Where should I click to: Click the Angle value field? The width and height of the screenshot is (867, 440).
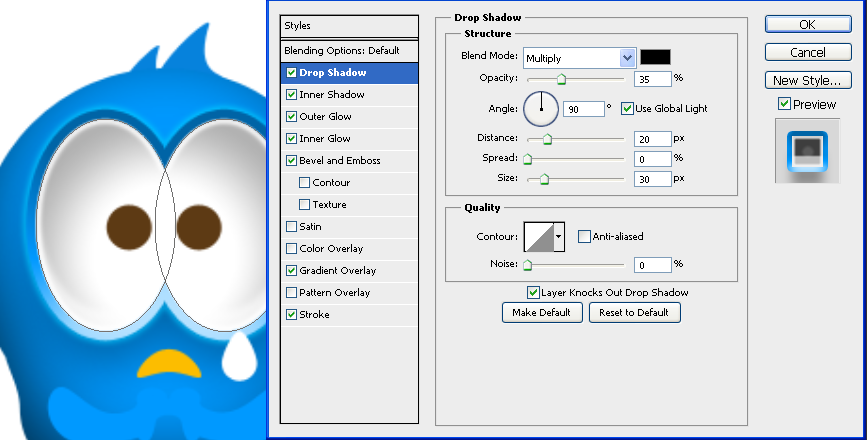(x=584, y=109)
